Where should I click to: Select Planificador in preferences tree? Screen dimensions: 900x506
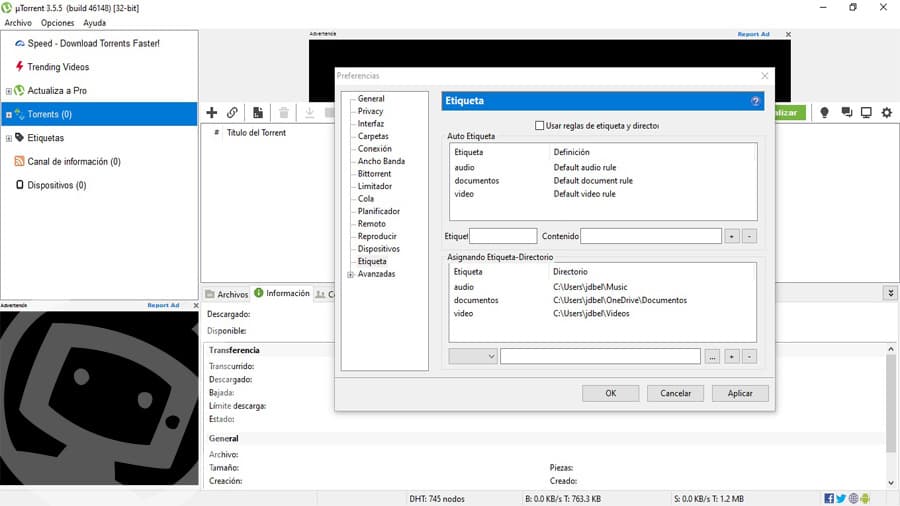coord(379,211)
